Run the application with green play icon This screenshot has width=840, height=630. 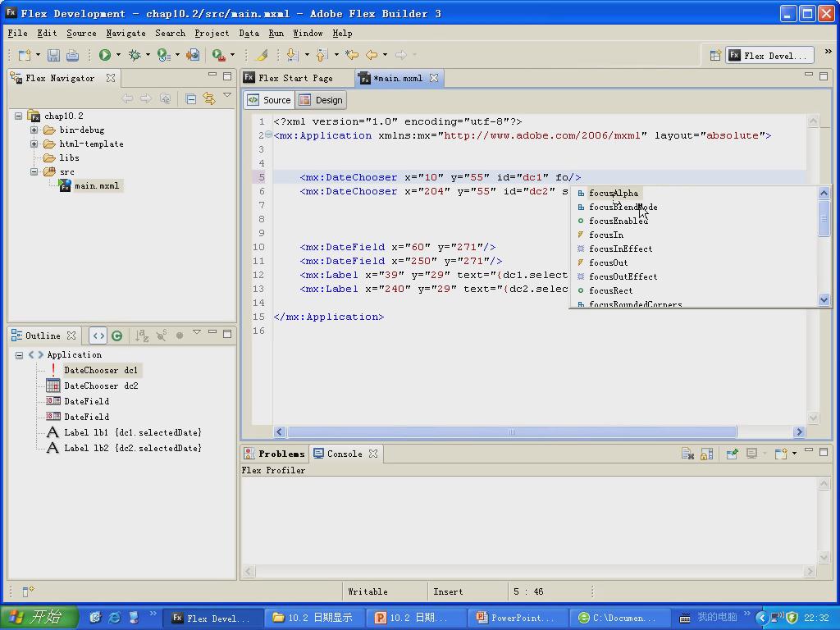pos(105,55)
